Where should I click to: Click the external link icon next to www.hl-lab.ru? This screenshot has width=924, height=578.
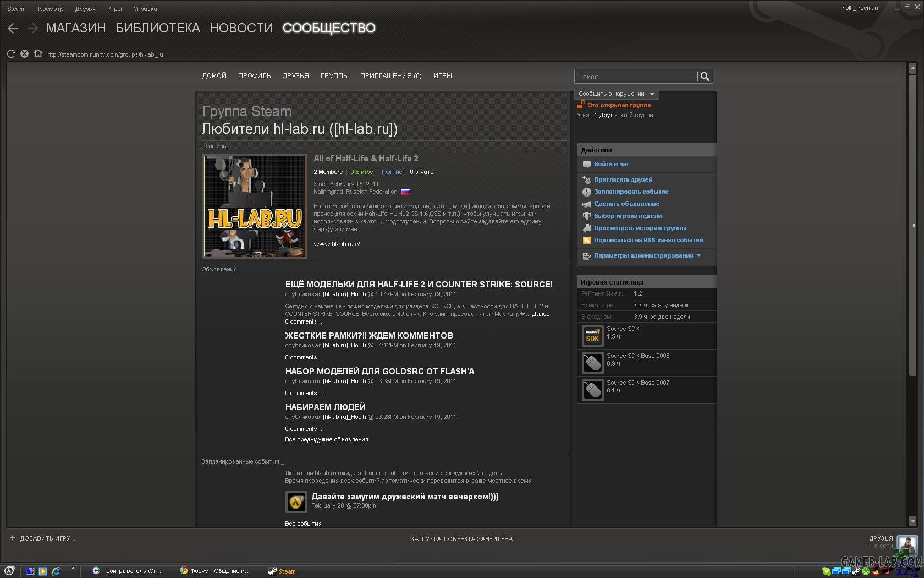pyautogui.click(x=358, y=244)
